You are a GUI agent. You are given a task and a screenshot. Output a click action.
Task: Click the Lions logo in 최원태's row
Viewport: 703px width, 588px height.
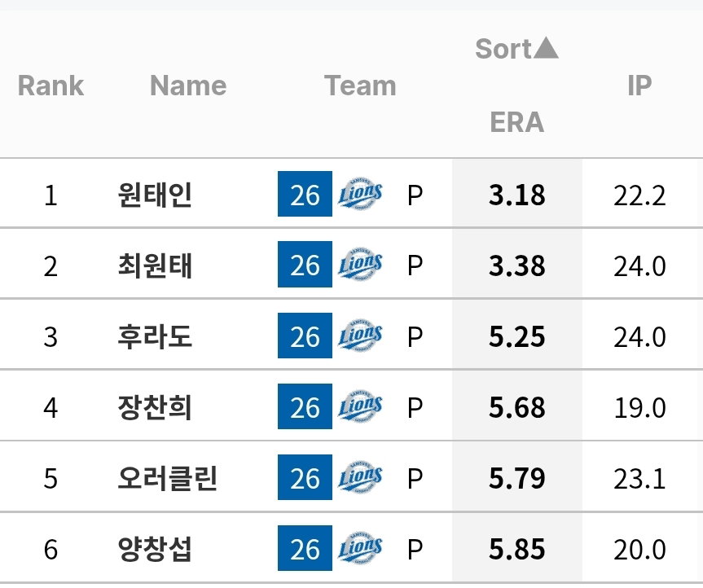[360, 264]
